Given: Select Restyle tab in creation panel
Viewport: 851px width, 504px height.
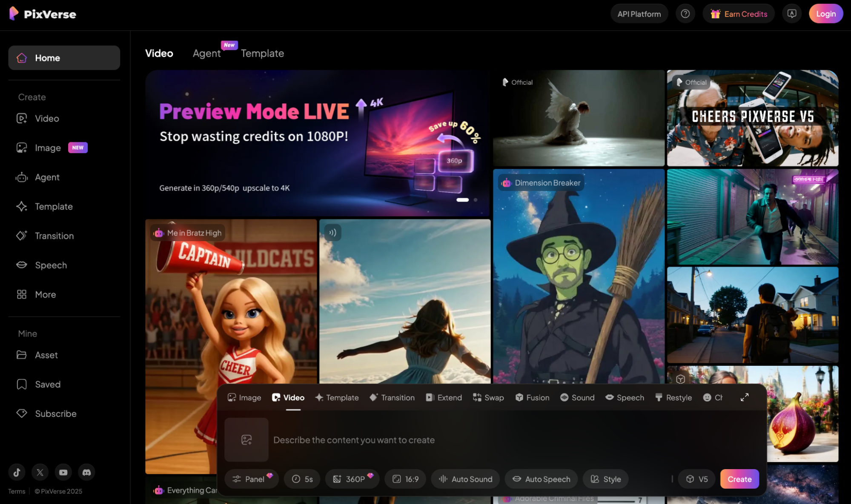Looking at the screenshot, I should point(673,397).
